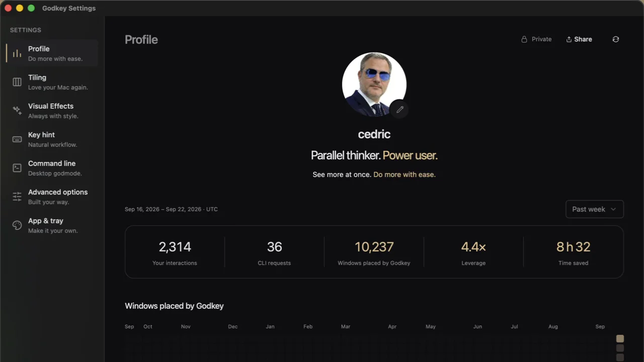Click 'Parallel thinker. Power user.' tagline
This screenshot has width=644, height=362.
[374, 155]
